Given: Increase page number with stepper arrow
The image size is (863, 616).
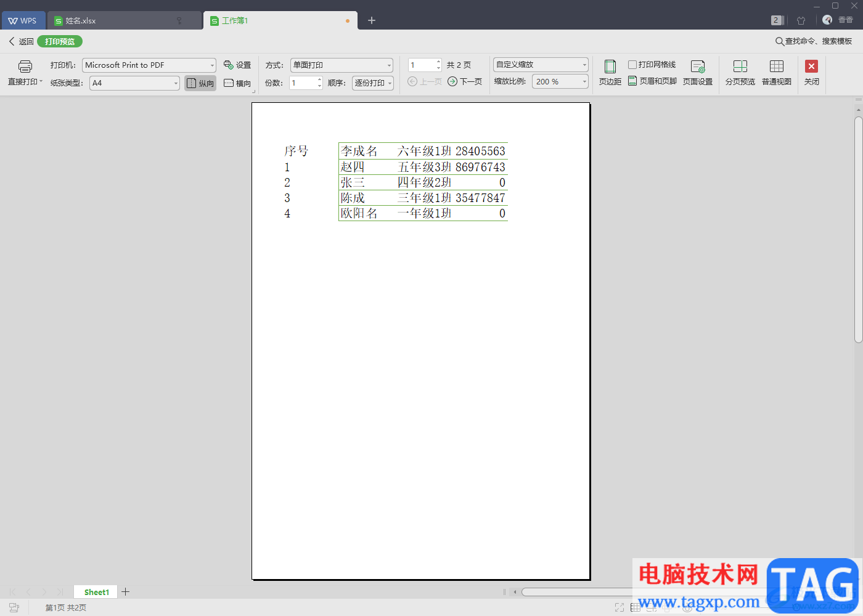Looking at the screenshot, I should [438, 62].
